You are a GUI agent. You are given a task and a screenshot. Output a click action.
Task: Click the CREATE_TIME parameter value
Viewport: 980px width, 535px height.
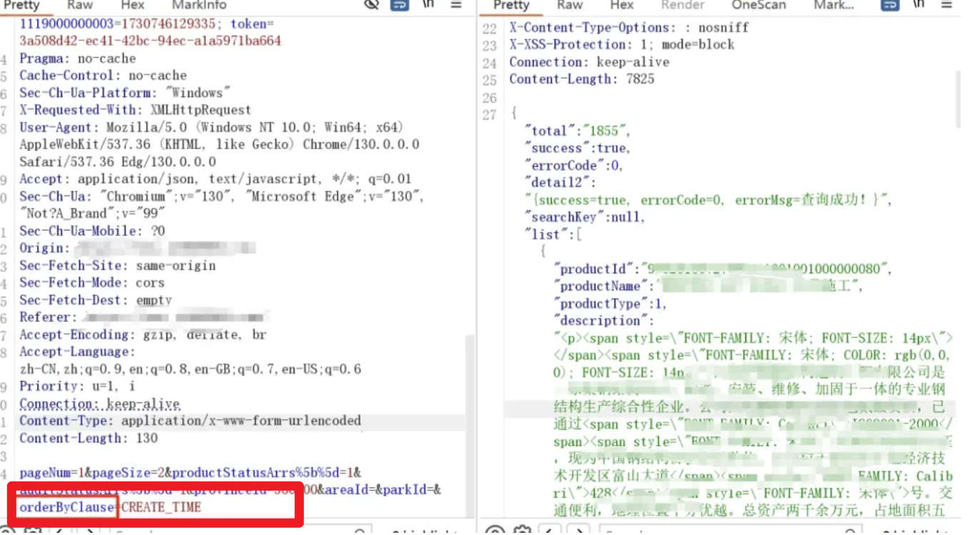coord(161,507)
